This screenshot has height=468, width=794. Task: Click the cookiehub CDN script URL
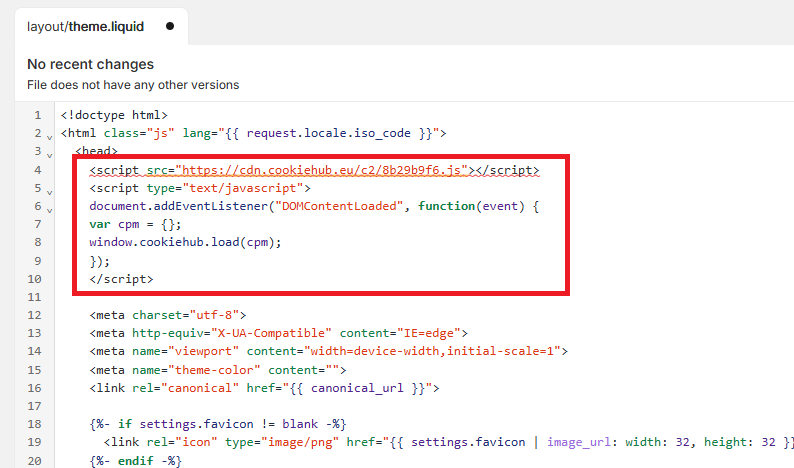[322, 170]
